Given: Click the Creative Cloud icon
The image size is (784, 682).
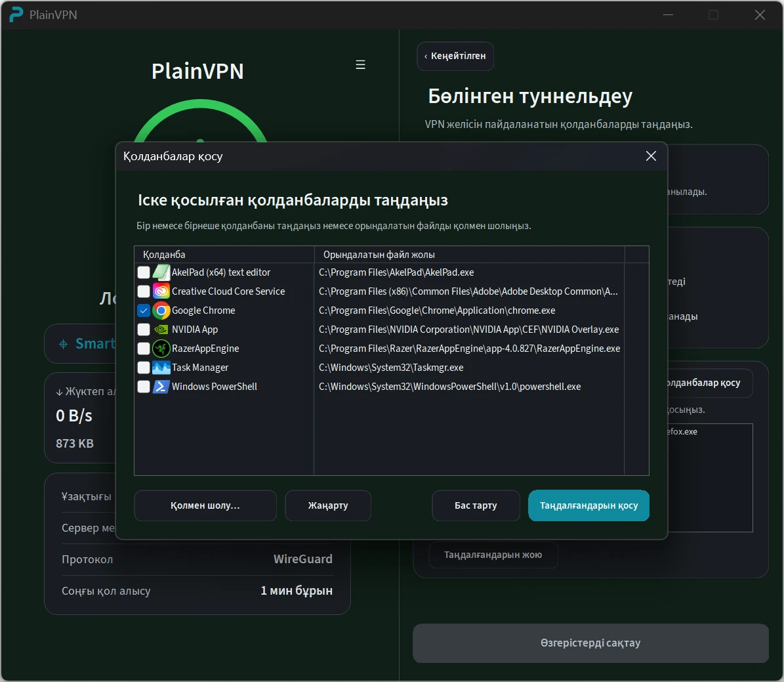Looking at the screenshot, I should pos(161,291).
